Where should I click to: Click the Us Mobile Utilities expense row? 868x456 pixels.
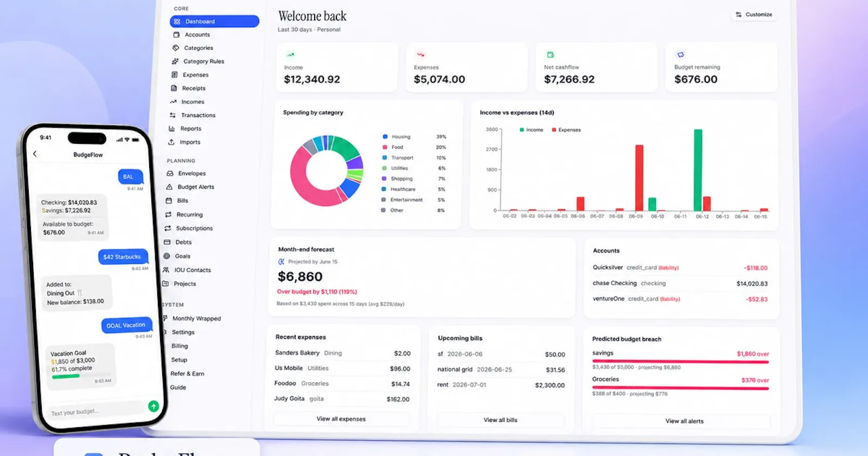click(x=342, y=368)
